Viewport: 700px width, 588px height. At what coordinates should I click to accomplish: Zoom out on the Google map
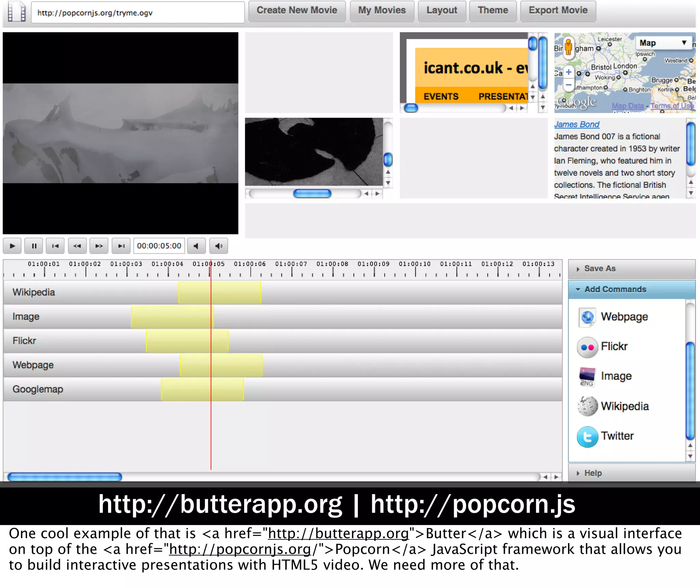(569, 85)
